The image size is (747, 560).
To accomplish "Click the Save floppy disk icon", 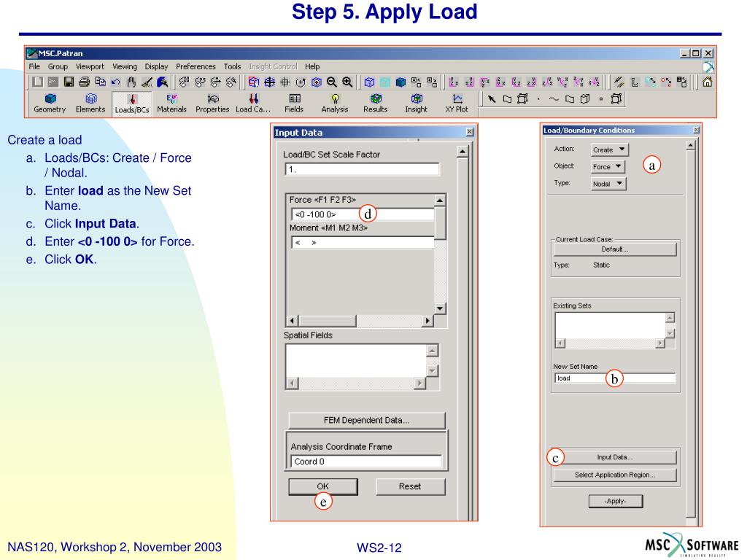I will [x=69, y=82].
